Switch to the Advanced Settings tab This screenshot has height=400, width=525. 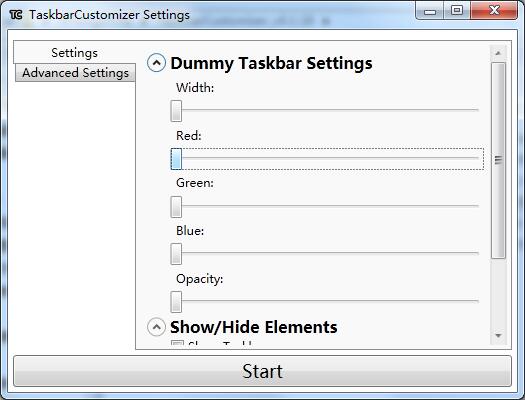click(75, 73)
